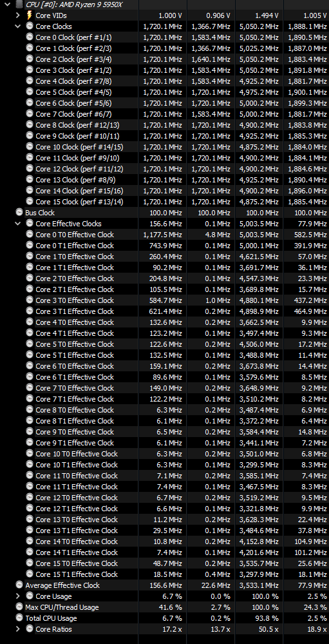Click the icon beside Average Effective Clock
Viewport: 329px width, 644px height.
click(x=19, y=585)
